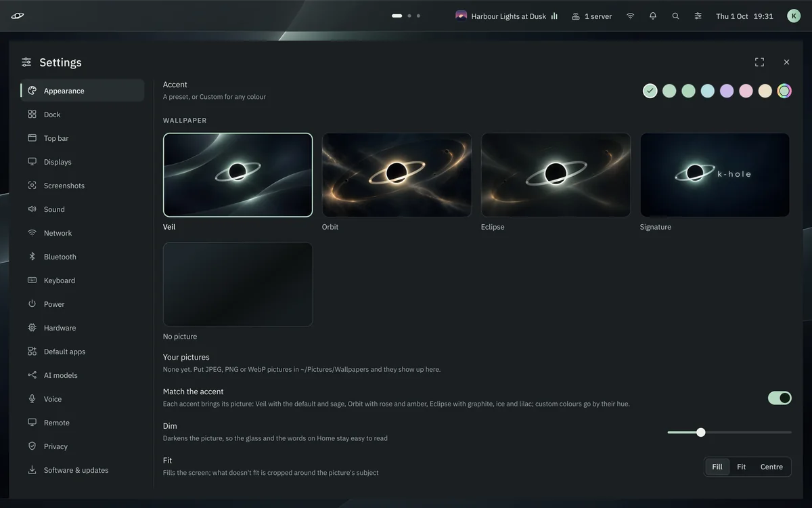Viewport: 812px width, 508px height.
Task: Set wallpaper fit to Fill
Action: (717, 467)
